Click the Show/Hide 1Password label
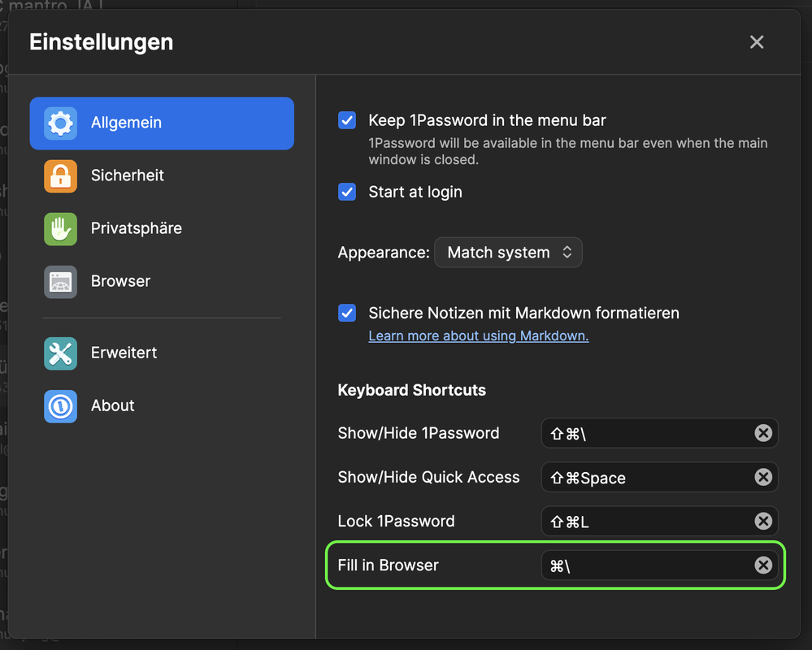This screenshot has height=650, width=812. pos(419,433)
